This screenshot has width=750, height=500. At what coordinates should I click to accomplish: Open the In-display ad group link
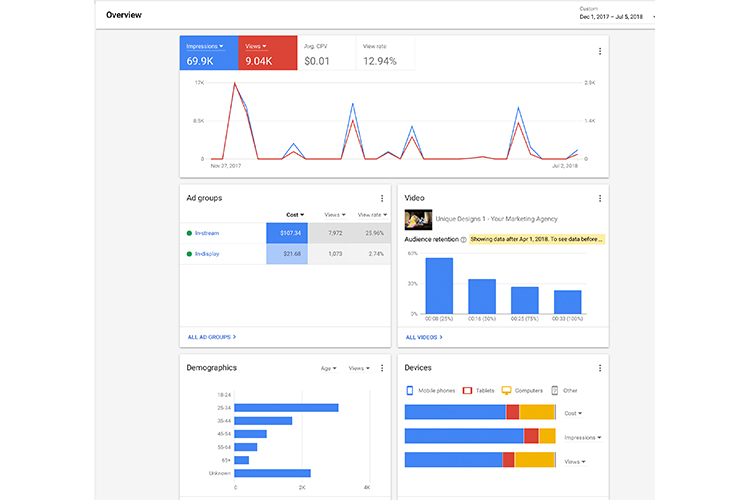pos(207,254)
